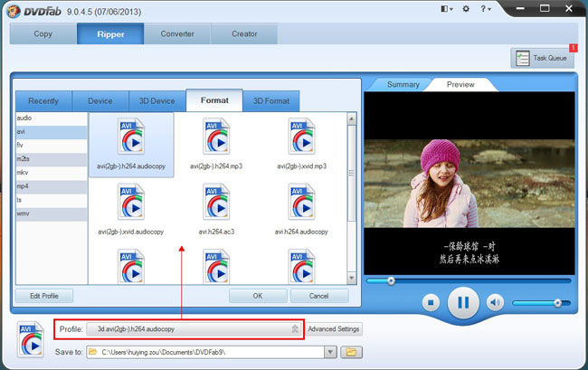Open the Task Queue
Viewport: 588px width, 370px height.
(x=542, y=58)
